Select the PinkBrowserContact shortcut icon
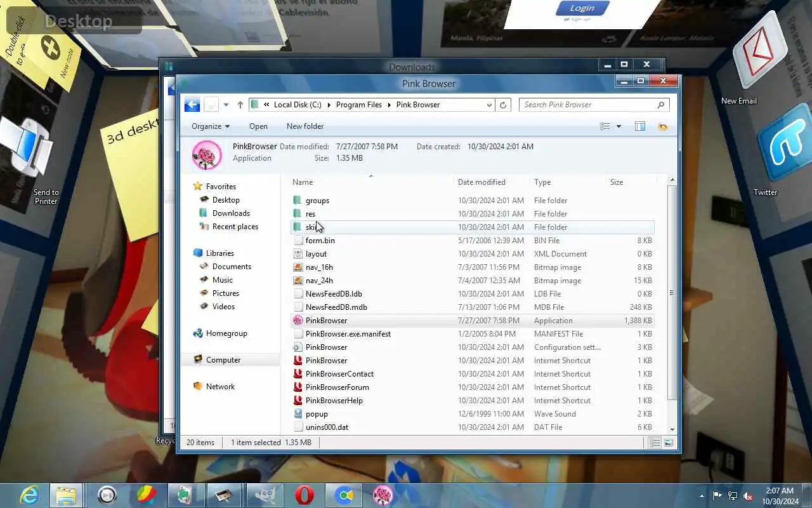Image resolution: width=812 pixels, height=508 pixels. [x=298, y=374]
